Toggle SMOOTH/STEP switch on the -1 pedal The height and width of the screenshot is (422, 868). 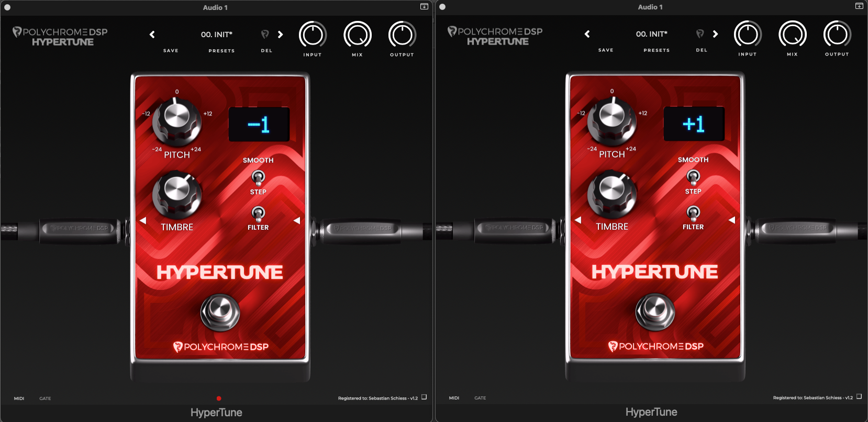pyautogui.click(x=258, y=177)
